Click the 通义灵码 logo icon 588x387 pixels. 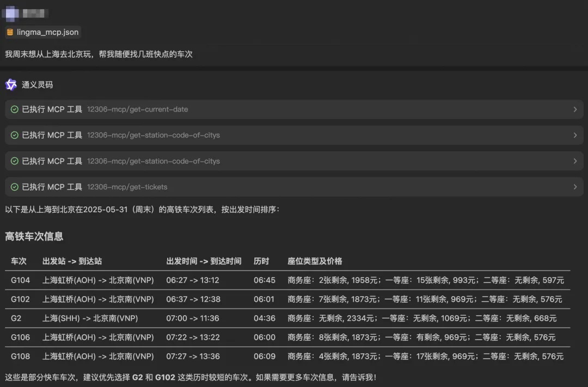(x=11, y=85)
